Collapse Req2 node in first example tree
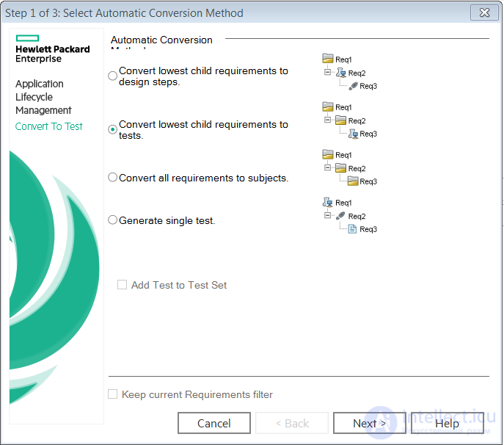This screenshot has height=445, width=504. click(x=327, y=72)
